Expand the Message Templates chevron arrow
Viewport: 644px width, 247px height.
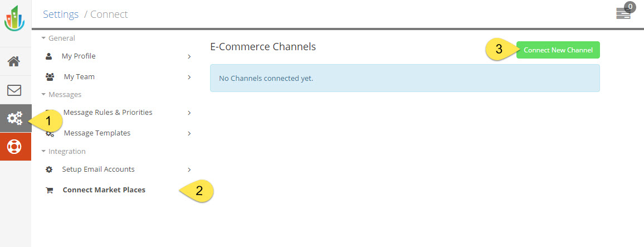click(x=189, y=133)
